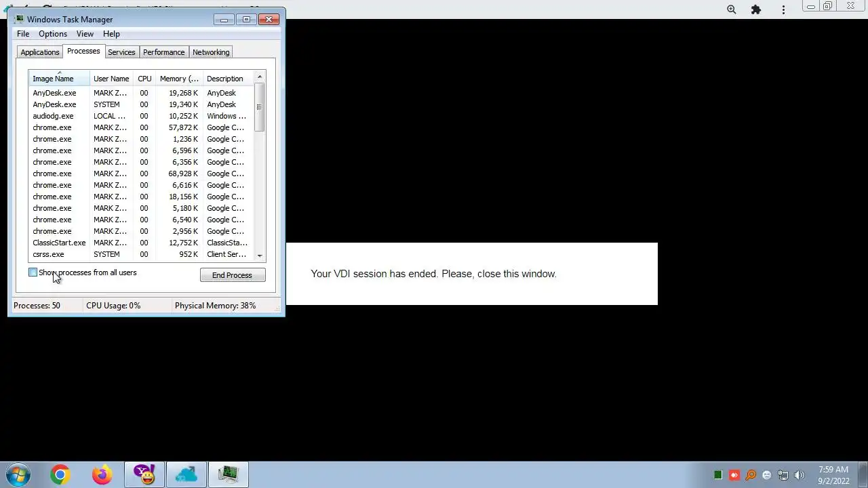Image resolution: width=868 pixels, height=488 pixels.
Task: Select the chrome.exe row using 6,540 K
Action: (141, 220)
